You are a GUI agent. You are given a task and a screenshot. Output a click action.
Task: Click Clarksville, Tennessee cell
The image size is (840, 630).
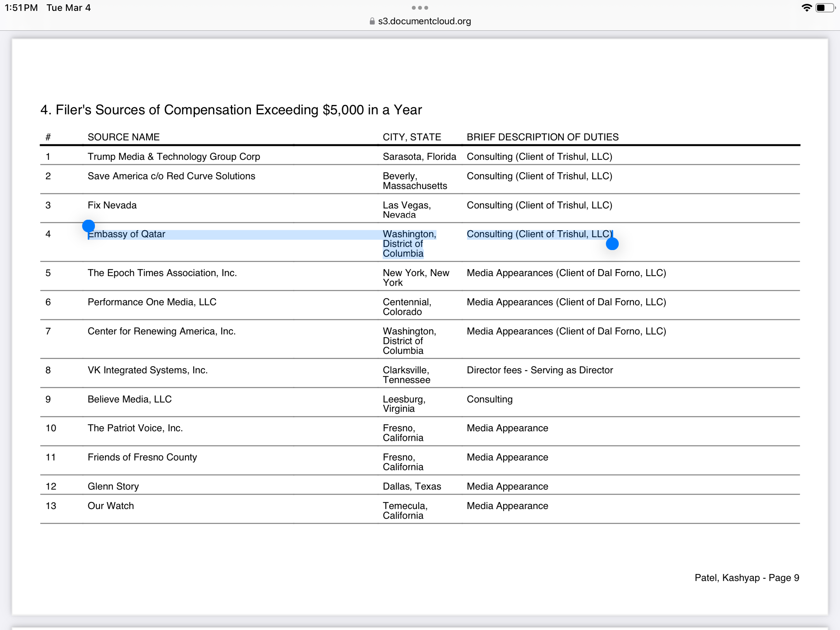pyautogui.click(x=406, y=375)
